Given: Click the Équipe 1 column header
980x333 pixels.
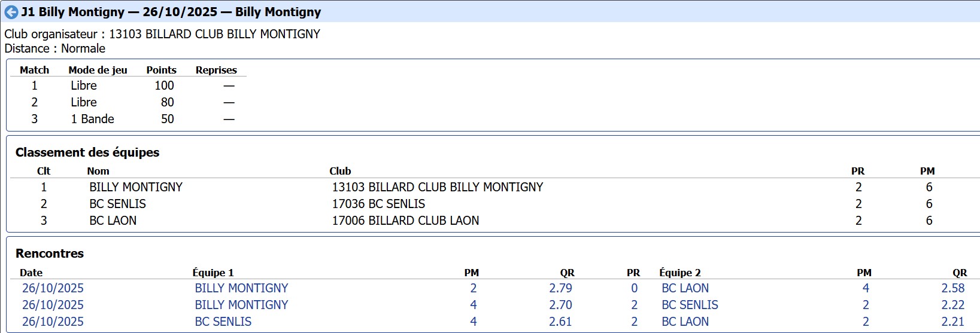Looking at the screenshot, I should [213, 273].
